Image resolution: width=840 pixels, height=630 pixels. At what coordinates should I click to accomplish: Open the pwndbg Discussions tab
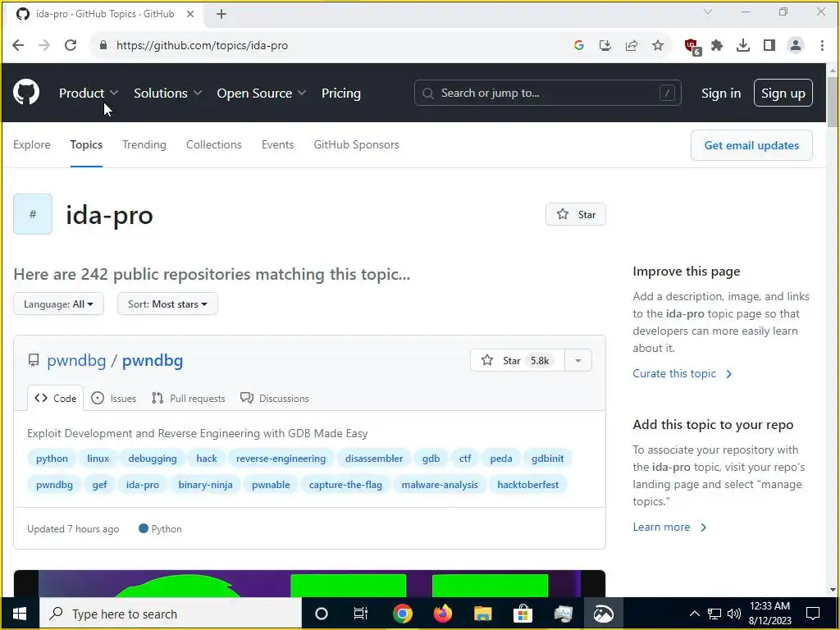pyautogui.click(x=275, y=398)
